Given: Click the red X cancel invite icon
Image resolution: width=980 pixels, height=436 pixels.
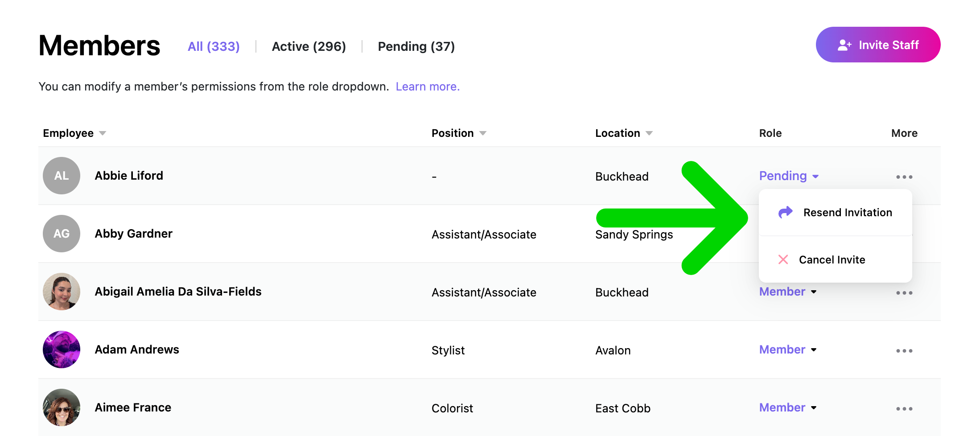Looking at the screenshot, I should 783,259.
